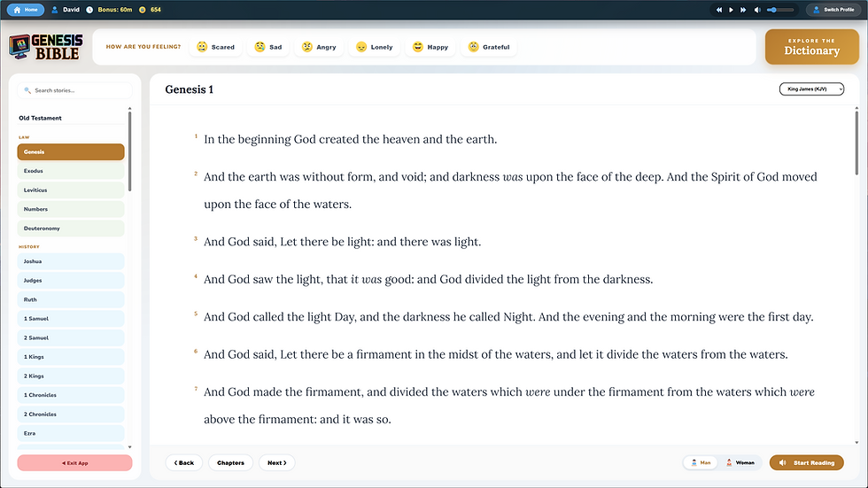Click verse 1 'In the beginning God created'

coord(351,139)
